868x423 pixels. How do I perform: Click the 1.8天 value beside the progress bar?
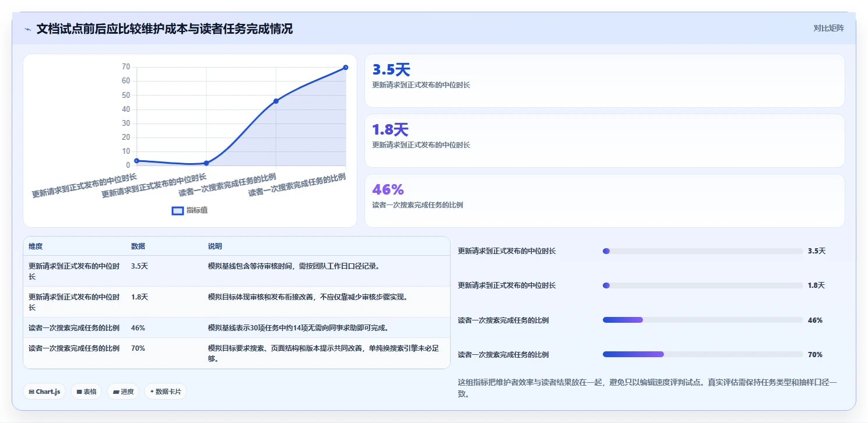pyautogui.click(x=817, y=285)
